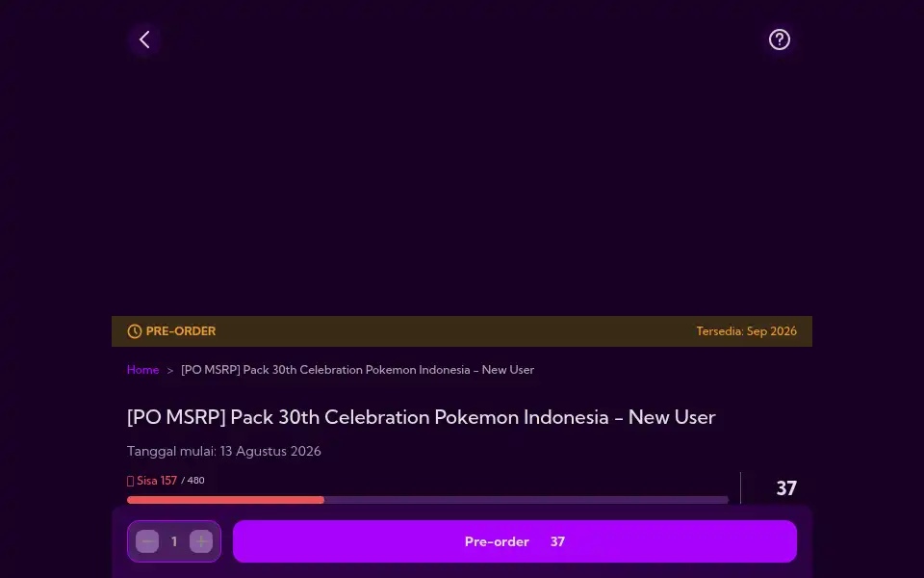Click the product title heading
Screen dimensions: 924x578
point(422,417)
